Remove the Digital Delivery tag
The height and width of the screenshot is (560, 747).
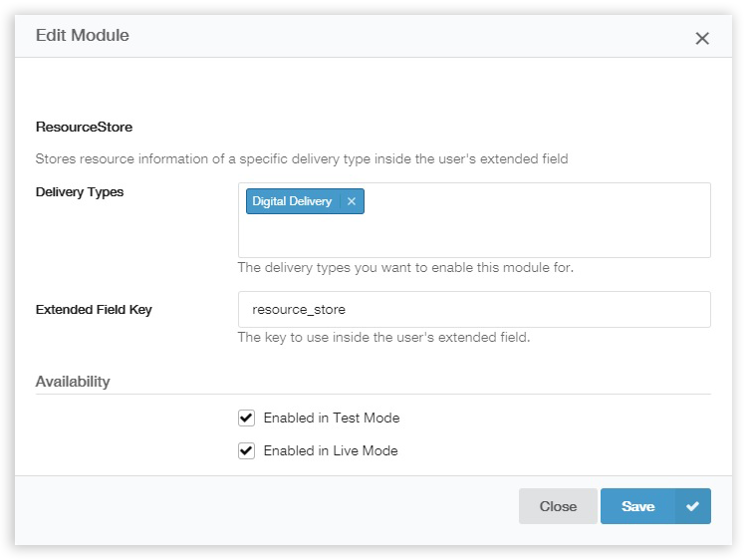tap(352, 201)
